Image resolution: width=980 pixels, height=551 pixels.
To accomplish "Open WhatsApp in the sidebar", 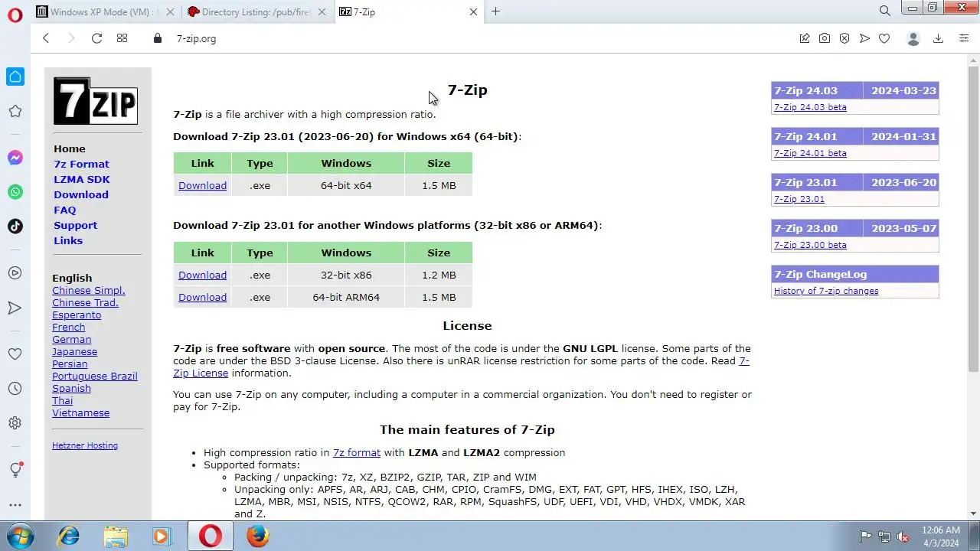I will (15, 192).
